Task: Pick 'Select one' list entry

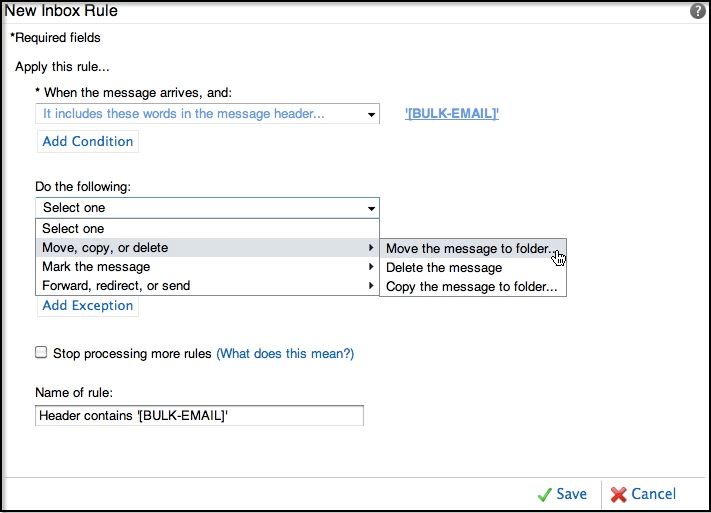Action: tap(73, 229)
